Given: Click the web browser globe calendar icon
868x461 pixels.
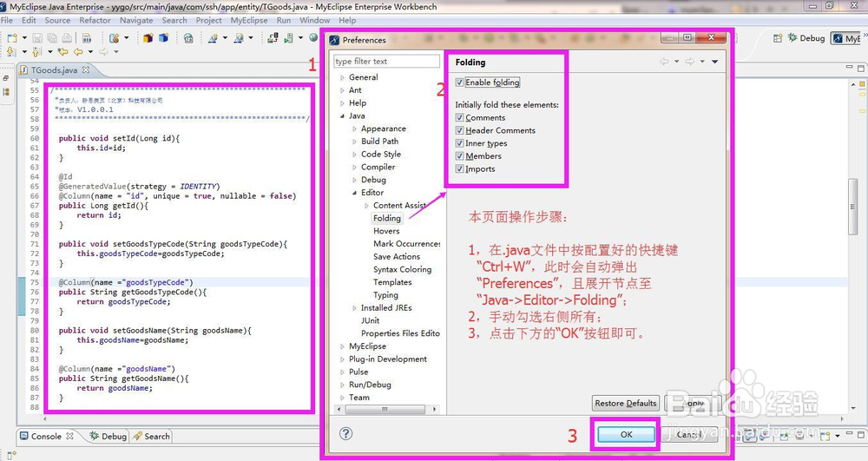Looking at the screenshot, I should [188, 38].
